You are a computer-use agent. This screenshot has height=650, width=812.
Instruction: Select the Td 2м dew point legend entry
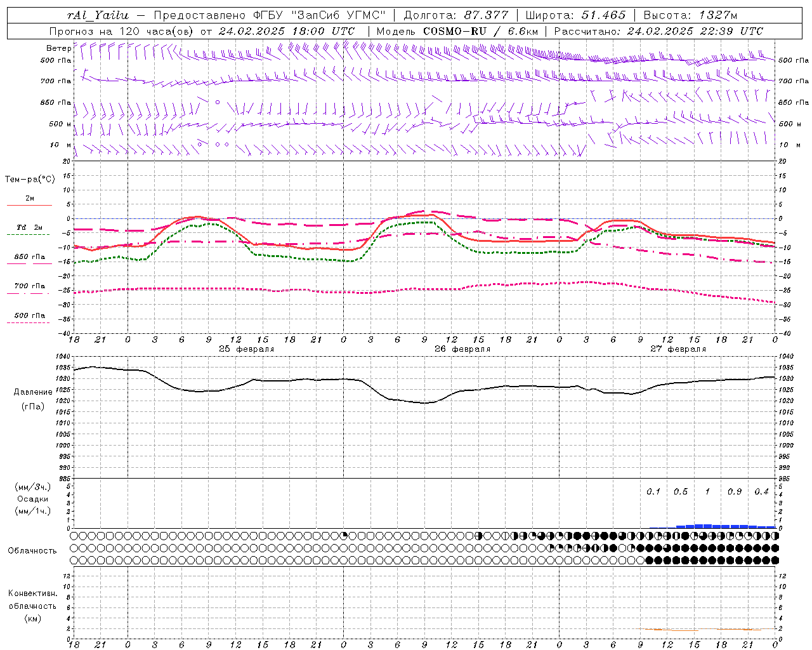(29, 227)
